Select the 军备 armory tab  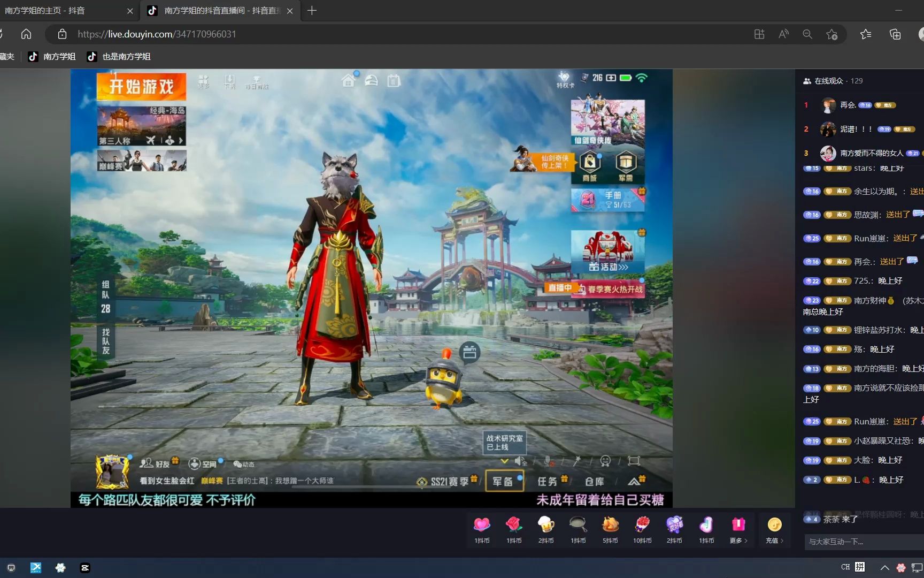(504, 481)
